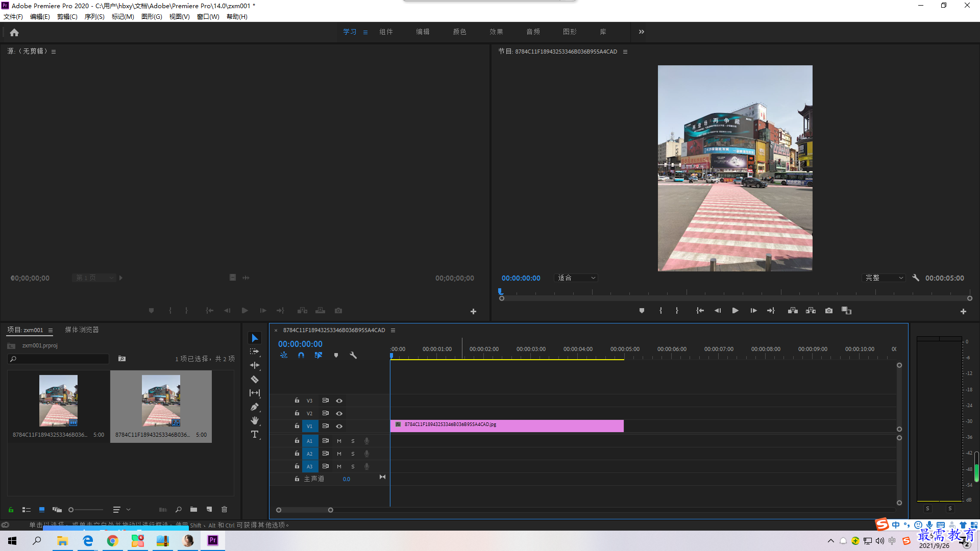Toggle linked selection in timeline
980x551 pixels.
[x=318, y=355]
